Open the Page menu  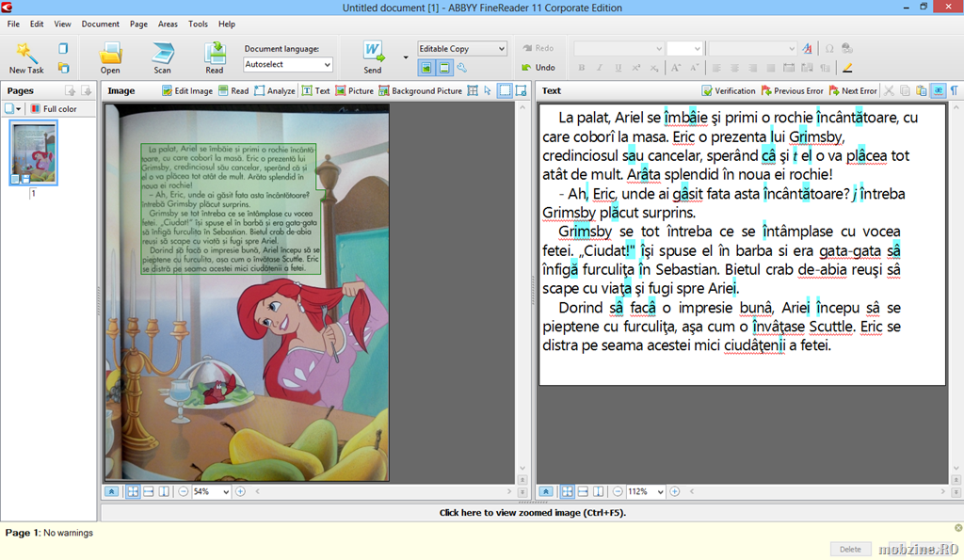138,24
